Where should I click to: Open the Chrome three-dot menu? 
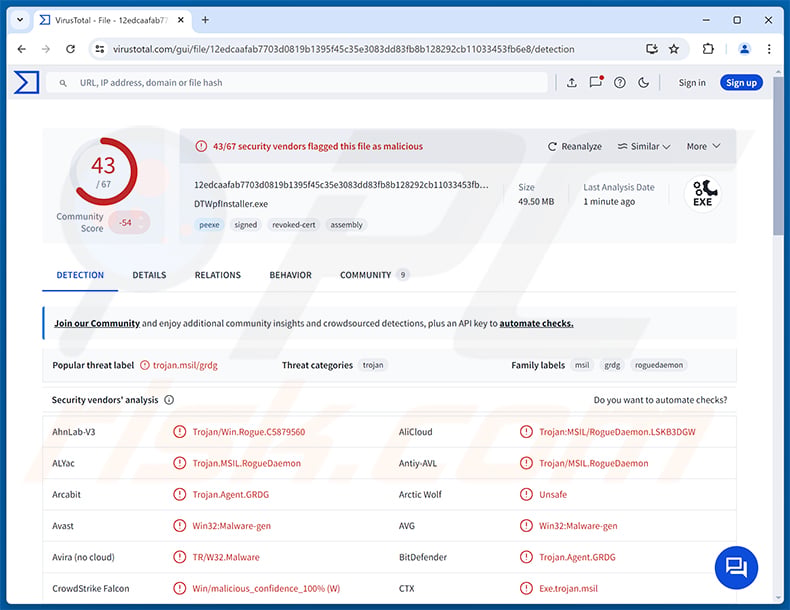769,49
